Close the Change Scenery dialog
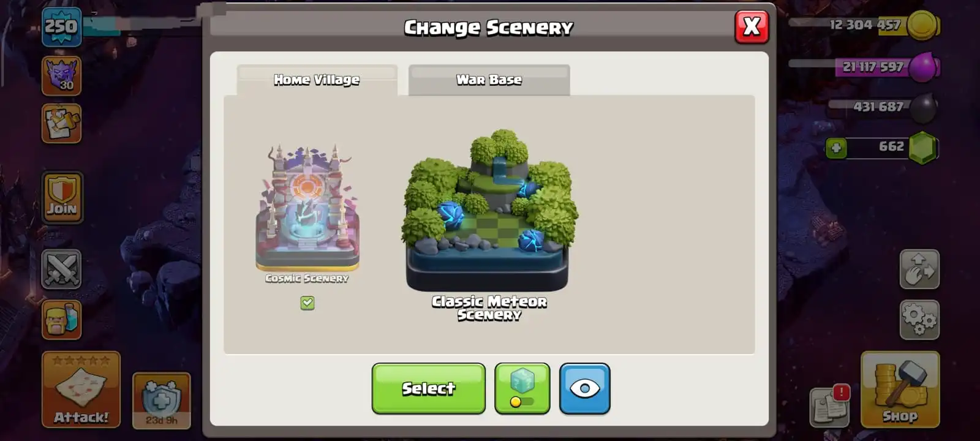980x441 pixels. click(752, 26)
